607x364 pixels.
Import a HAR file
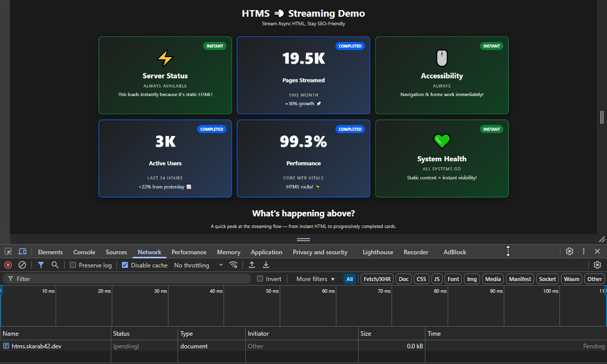point(251,264)
